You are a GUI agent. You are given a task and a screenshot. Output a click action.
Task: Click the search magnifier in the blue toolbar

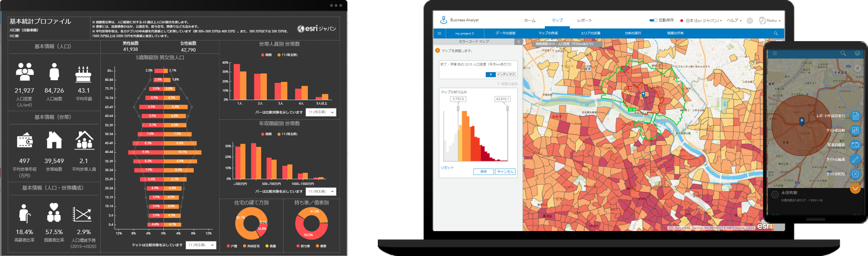click(x=776, y=33)
